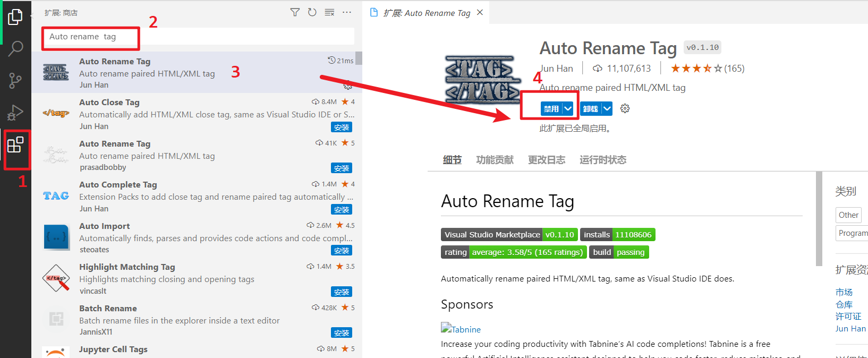Click the Auto Complete Tag TAG icon

pyautogui.click(x=56, y=196)
